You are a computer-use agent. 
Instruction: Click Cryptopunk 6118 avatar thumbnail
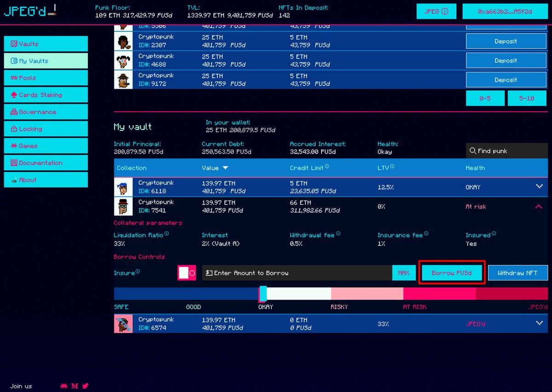pyautogui.click(x=123, y=187)
